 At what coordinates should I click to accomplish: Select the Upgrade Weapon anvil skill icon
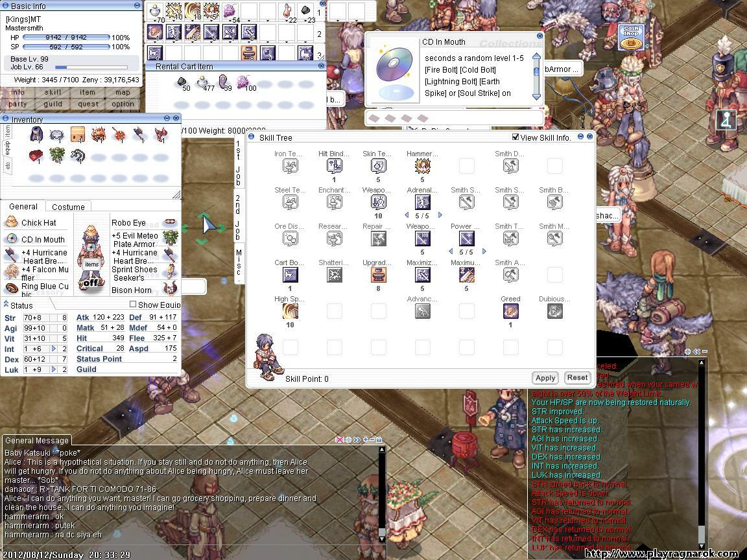click(378, 275)
